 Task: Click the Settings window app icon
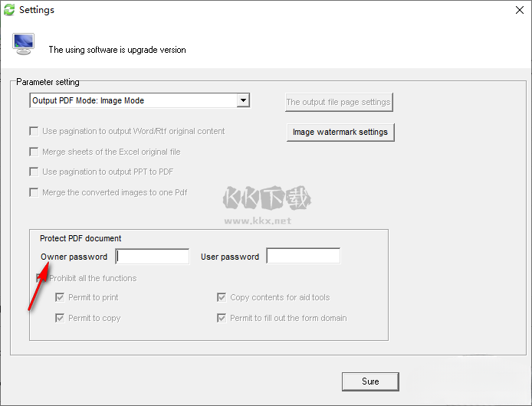[9, 10]
